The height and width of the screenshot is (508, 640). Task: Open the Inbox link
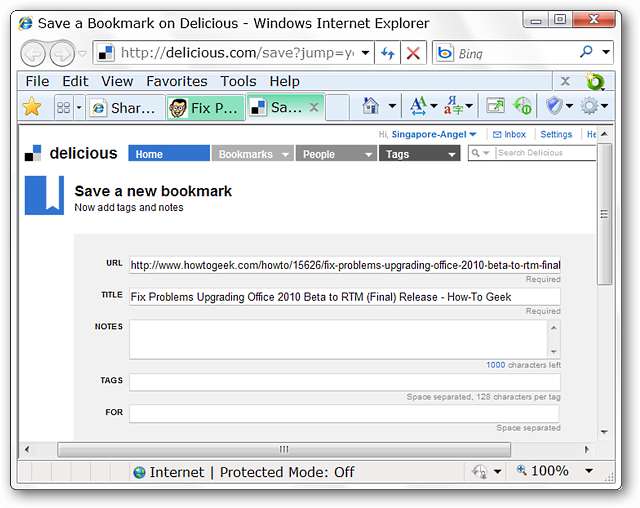[509, 134]
